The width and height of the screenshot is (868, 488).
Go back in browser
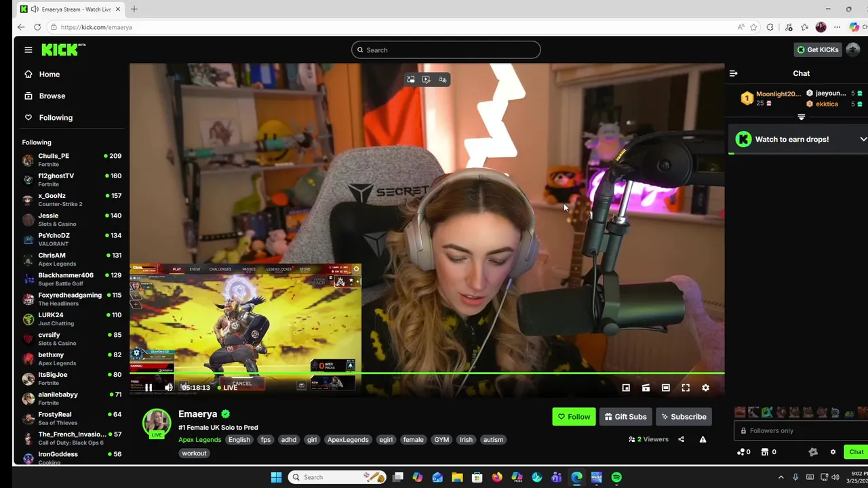click(21, 27)
